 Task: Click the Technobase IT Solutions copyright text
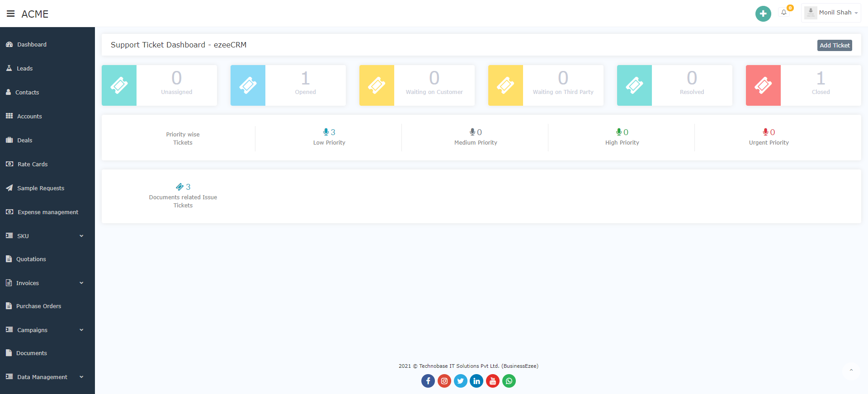pyautogui.click(x=468, y=366)
